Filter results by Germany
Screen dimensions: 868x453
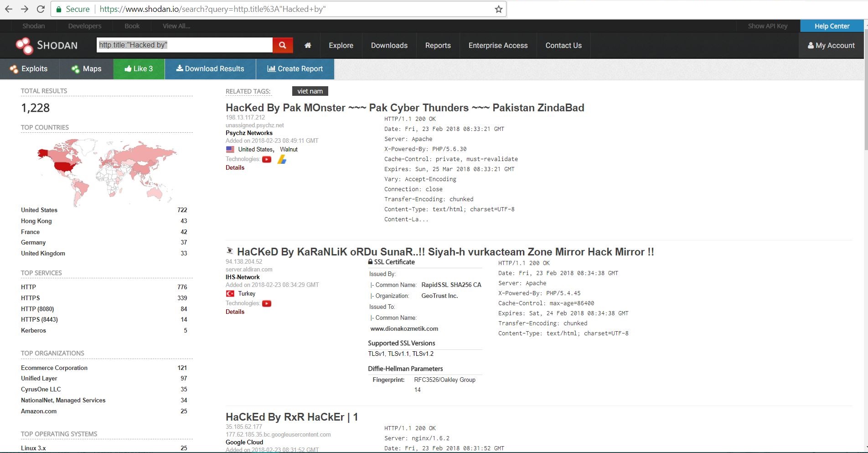tap(33, 242)
